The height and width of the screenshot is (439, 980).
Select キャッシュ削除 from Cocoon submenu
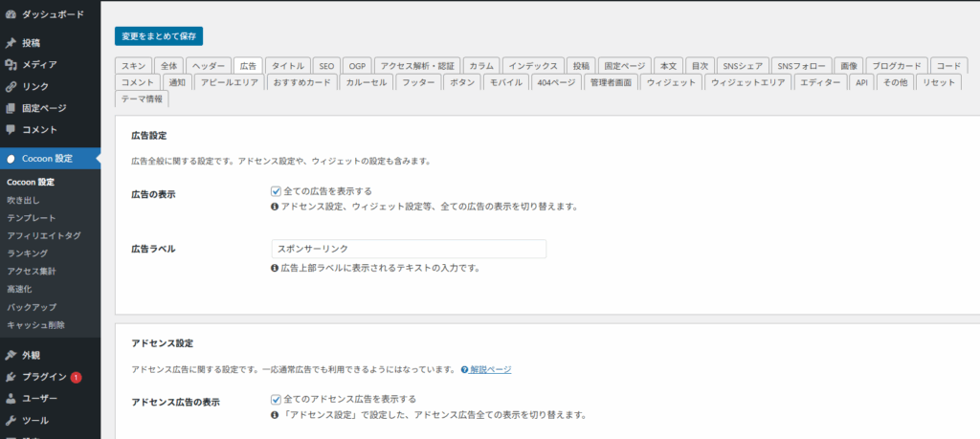coord(37,325)
